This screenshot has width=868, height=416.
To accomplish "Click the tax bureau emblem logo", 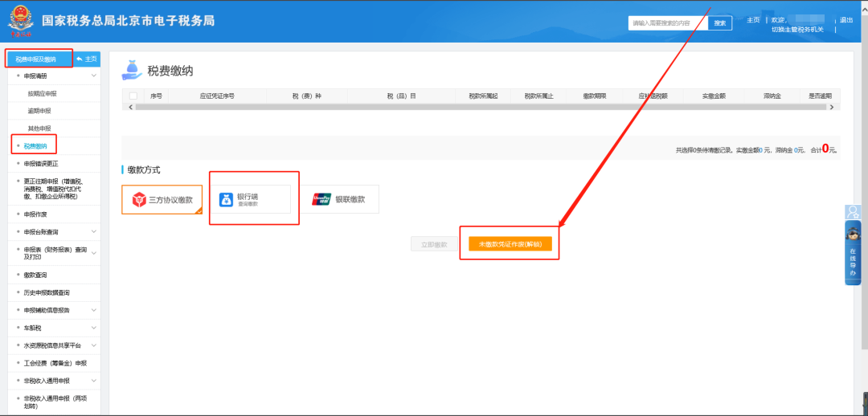I will pos(19,21).
